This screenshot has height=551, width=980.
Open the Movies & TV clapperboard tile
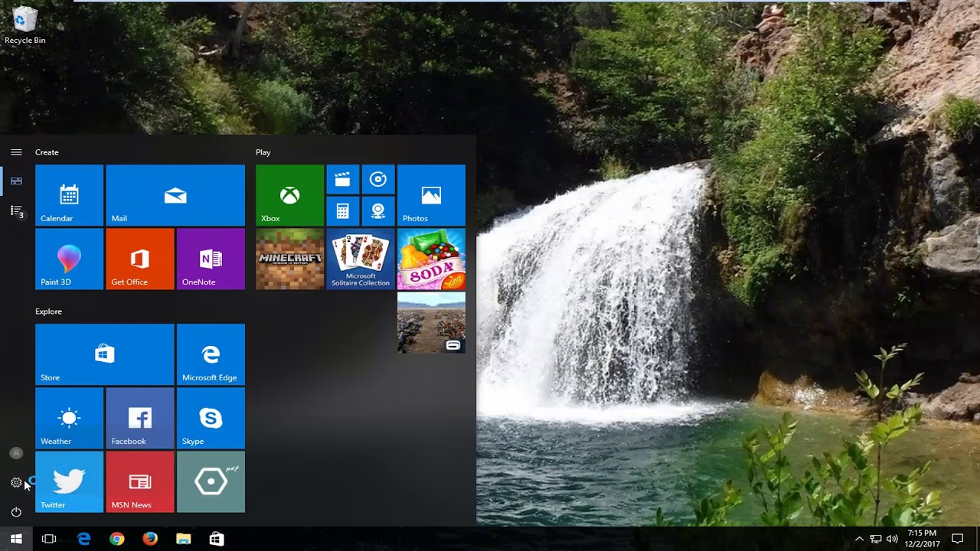342,179
